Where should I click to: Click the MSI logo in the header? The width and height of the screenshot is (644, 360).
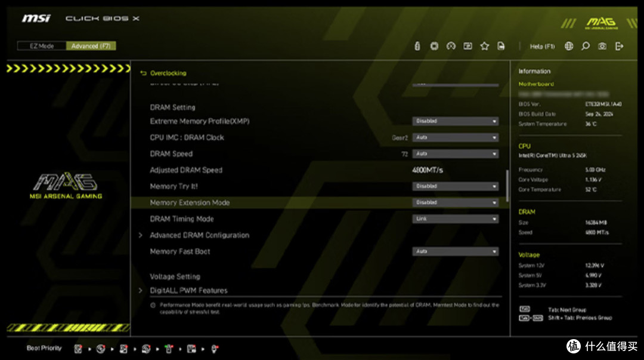(36, 19)
